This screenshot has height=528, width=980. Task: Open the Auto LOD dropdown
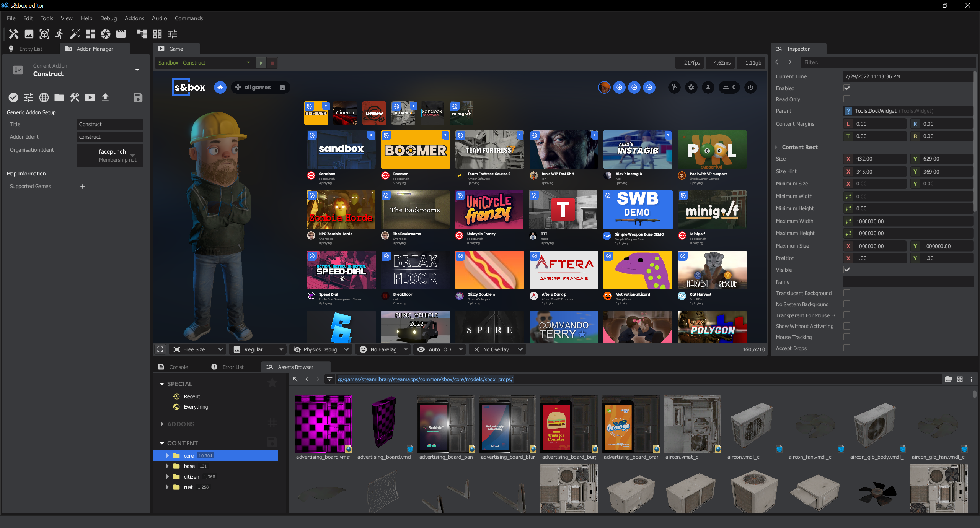click(x=439, y=349)
